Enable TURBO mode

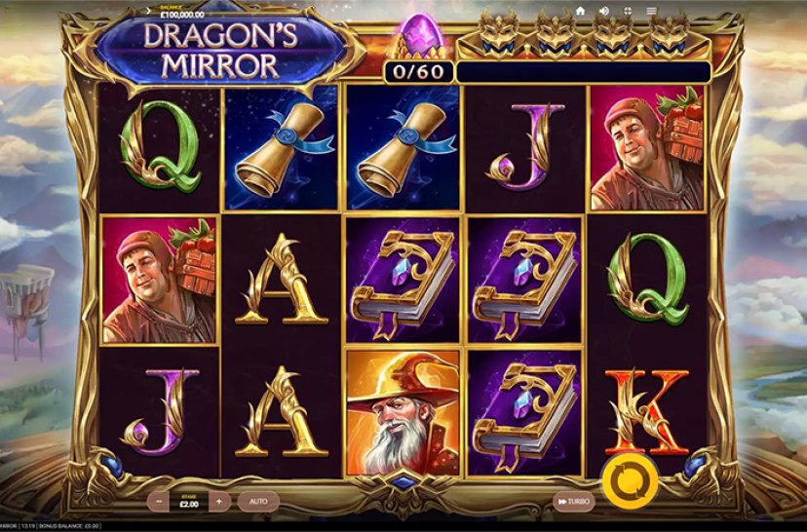click(x=574, y=502)
